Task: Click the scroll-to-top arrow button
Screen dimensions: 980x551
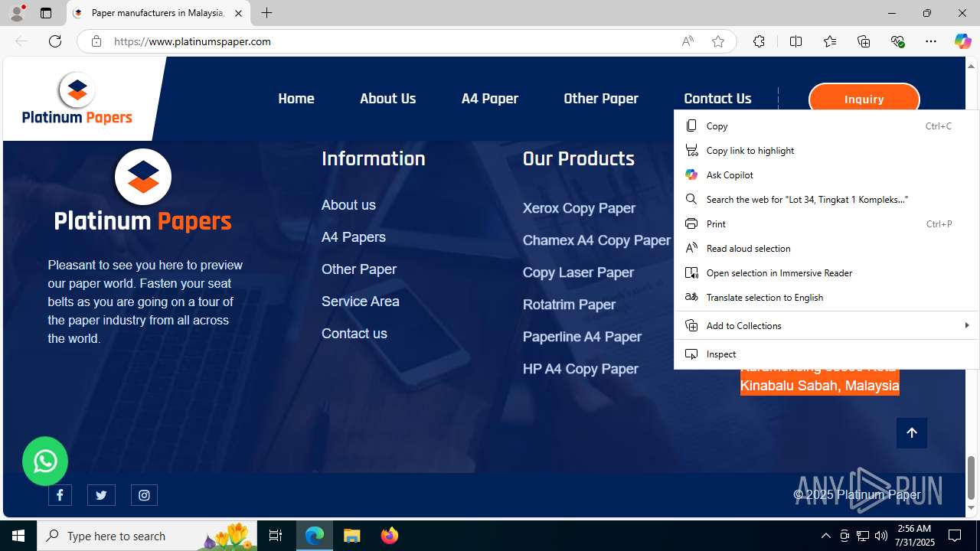Action: 912,433
